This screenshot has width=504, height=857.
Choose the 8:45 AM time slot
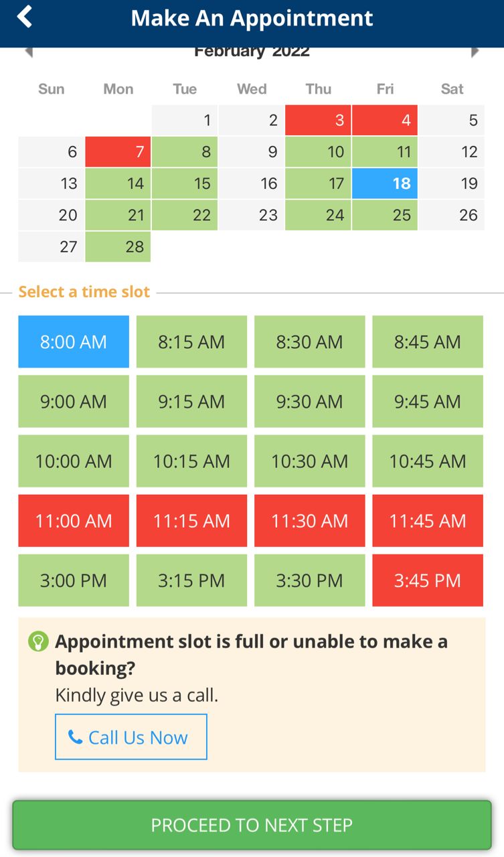(x=428, y=342)
